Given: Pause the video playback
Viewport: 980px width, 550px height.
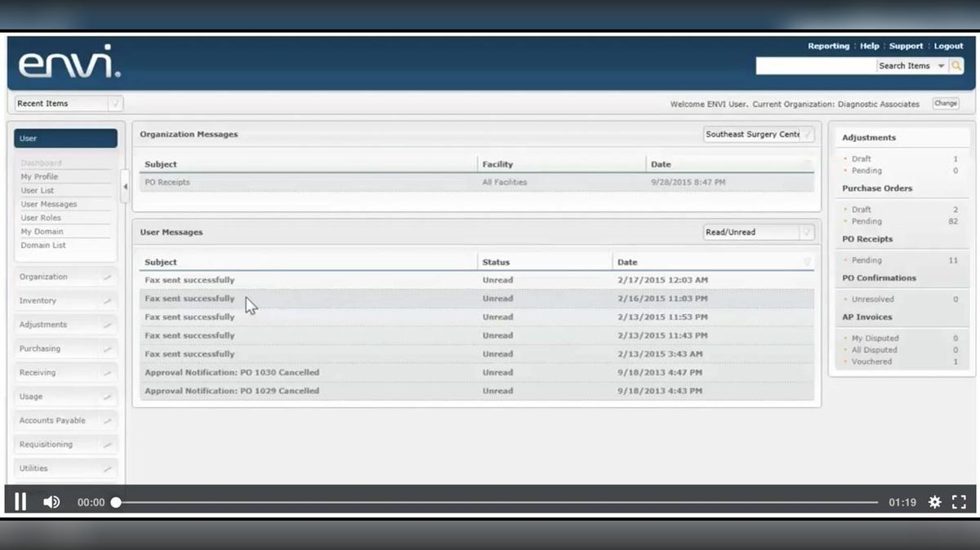Looking at the screenshot, I should tap(20, 502).
